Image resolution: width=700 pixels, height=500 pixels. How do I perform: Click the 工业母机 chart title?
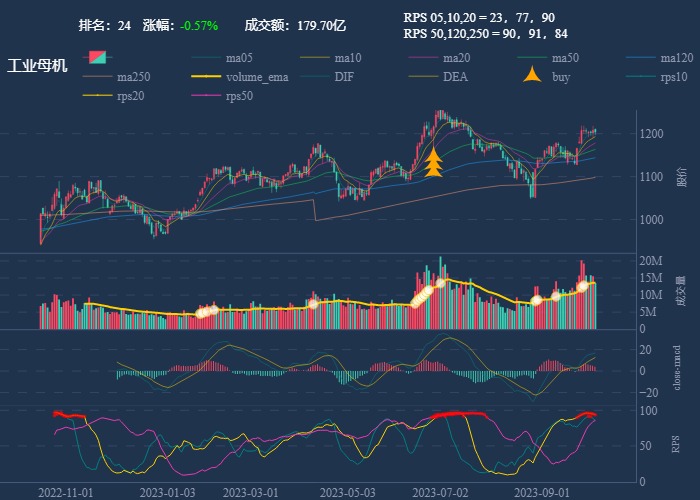[x=37, y=66]
